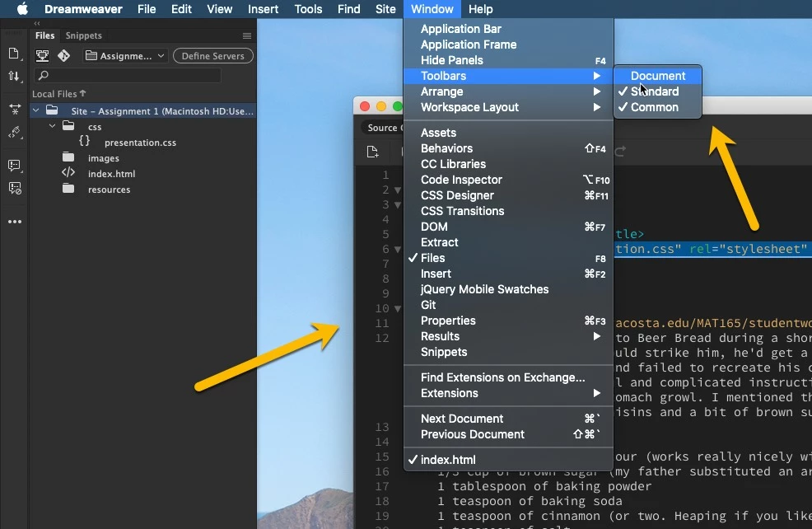This screenshot has height=529, width=812.
Task: Open the Results submenu
Action: 508,336
